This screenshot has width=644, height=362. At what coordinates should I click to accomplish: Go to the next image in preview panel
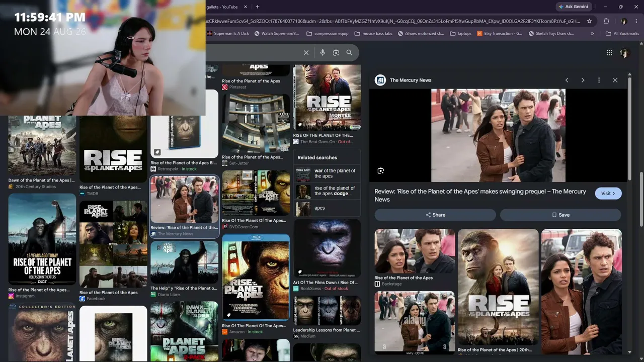pyautogui.click(x=583, y=80)
